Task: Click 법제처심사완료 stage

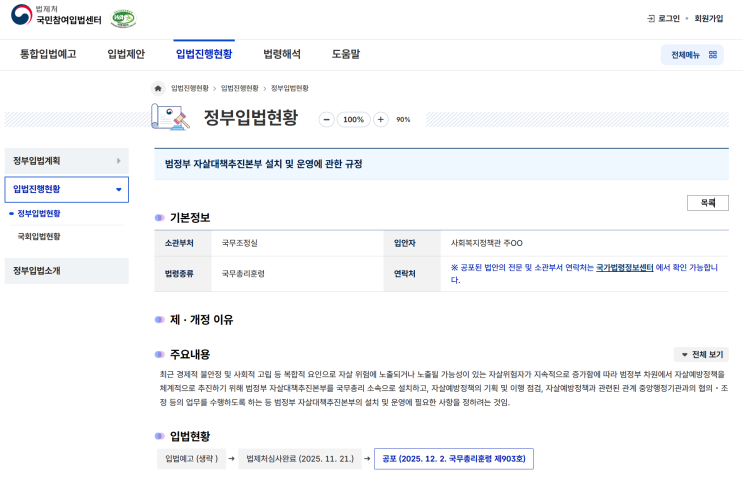Action: (x=300, y=459)
